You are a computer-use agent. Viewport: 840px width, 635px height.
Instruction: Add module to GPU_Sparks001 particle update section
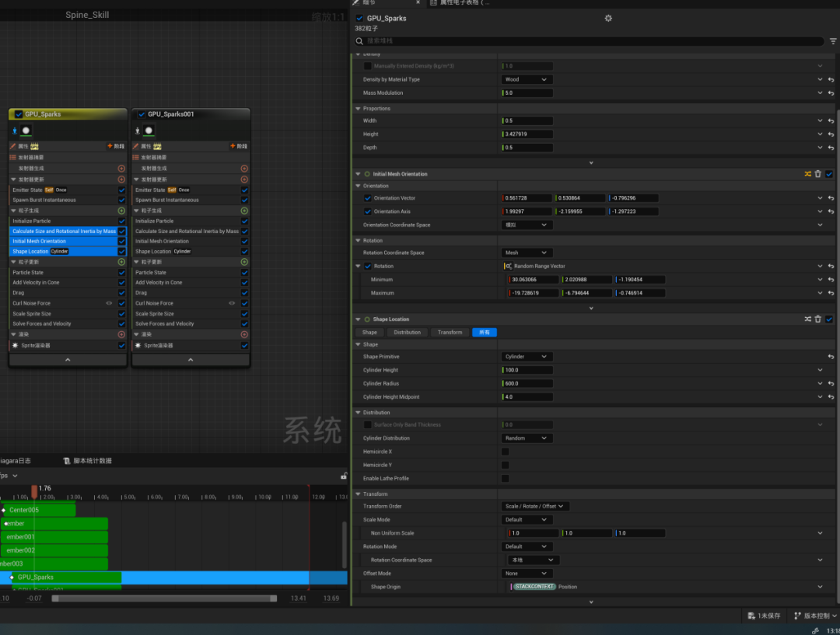(244, 262)
